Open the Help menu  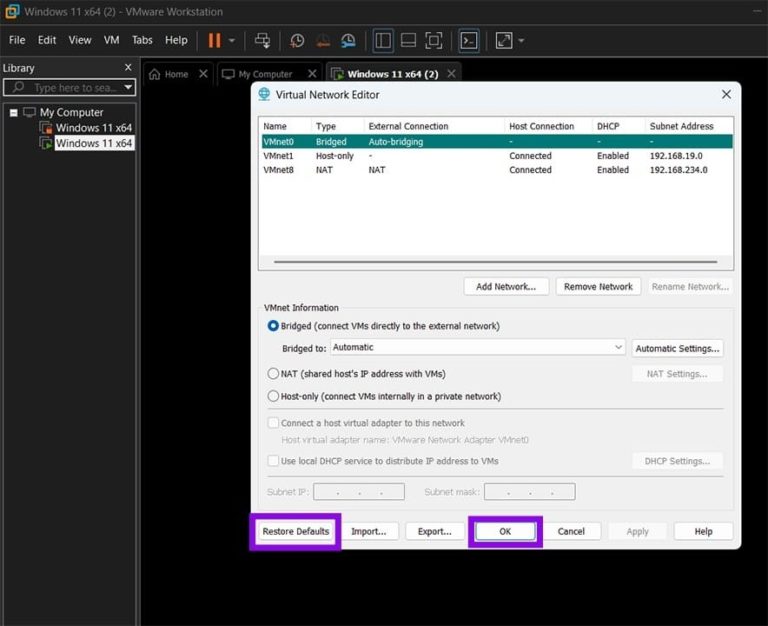(x=176, y=40)
